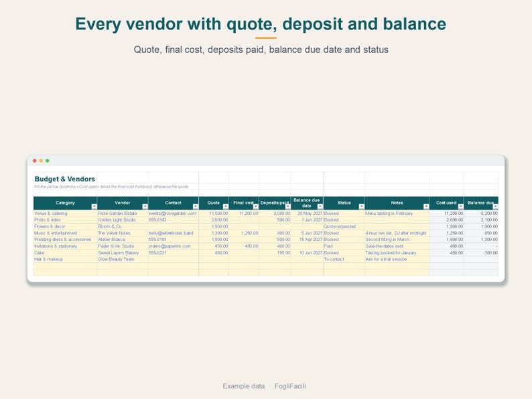Select the 'Atelier Bianca' vendor cell
The width and height of the screenshot is (532, 399).
[x=123, y=240]
